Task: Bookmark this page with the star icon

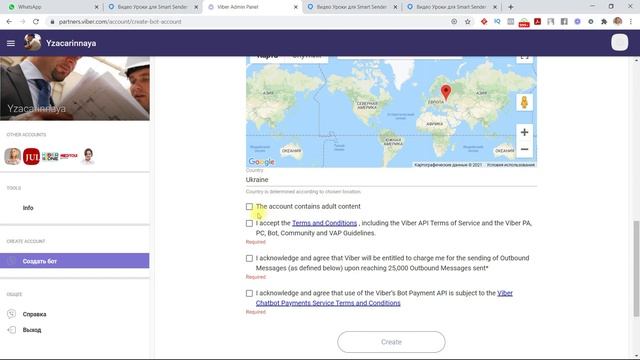Action: [468, 22]
